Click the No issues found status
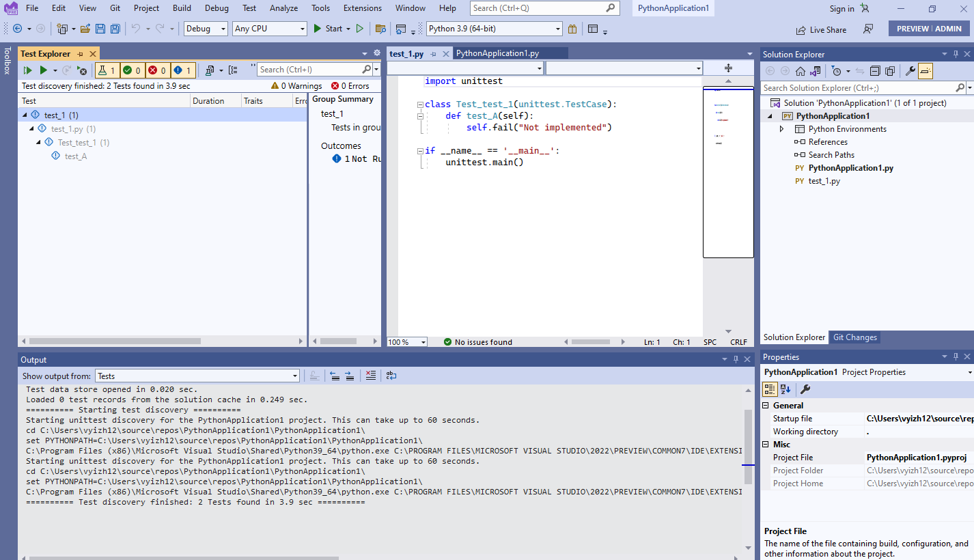The image size is (974, 560). tap(477, 342)
